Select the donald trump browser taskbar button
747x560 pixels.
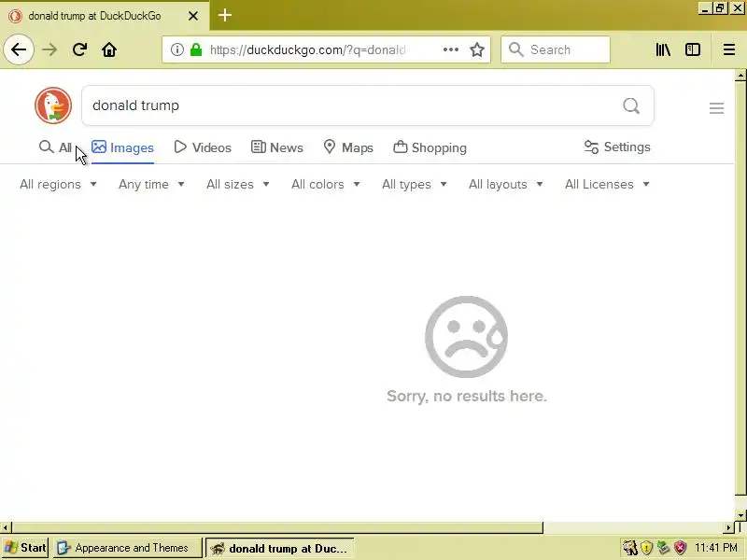click(x=280, y=548)
